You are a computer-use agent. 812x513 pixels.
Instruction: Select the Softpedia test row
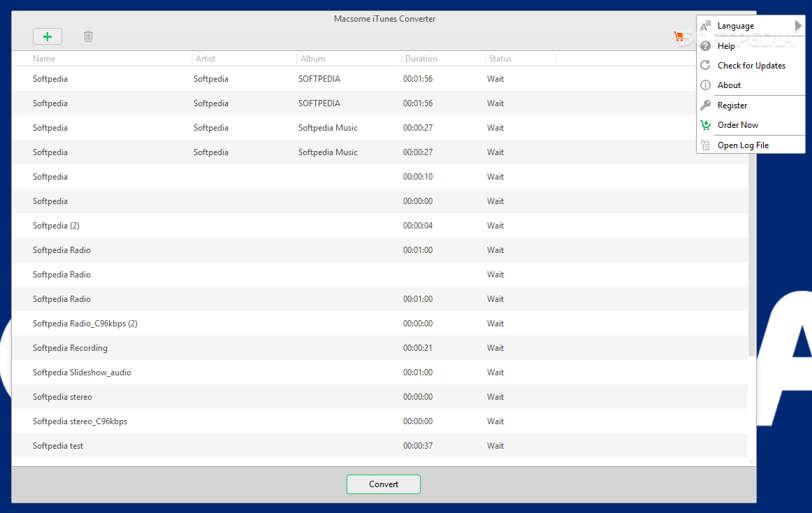379,446
